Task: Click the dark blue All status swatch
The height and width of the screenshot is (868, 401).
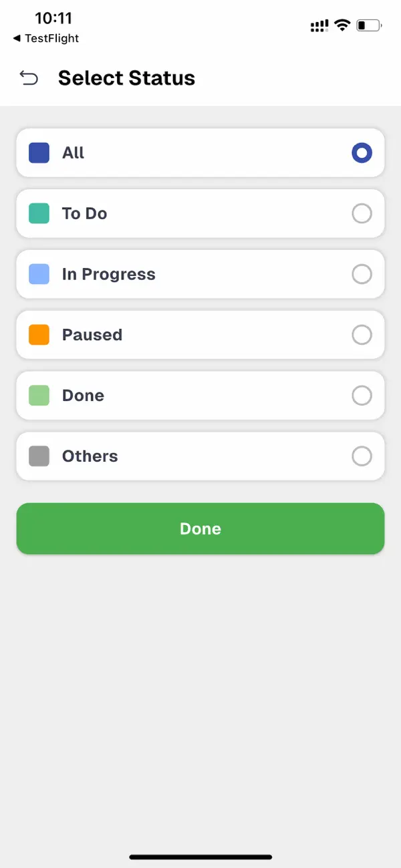Action: [39, 152]
